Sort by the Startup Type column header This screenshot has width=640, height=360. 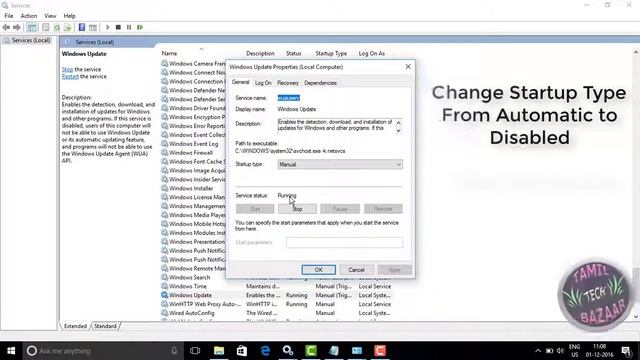331,53
